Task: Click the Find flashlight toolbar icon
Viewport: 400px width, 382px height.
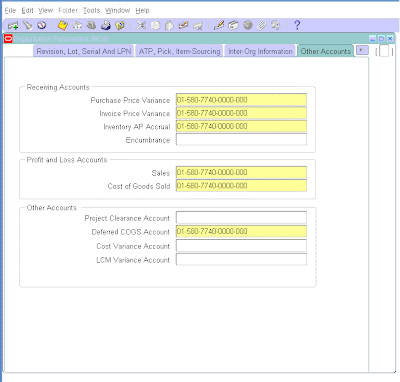Action: (x=28, y=25)
